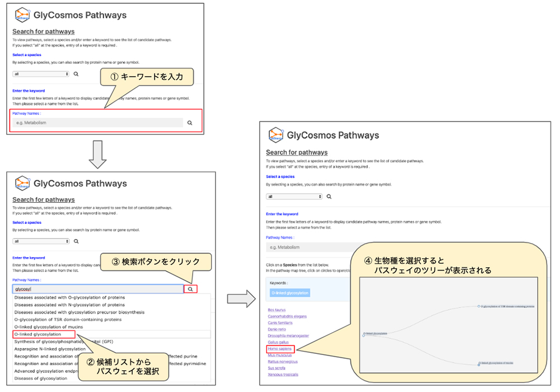Open the 'all' species dropdown in top-left panel
This screenshot has width=560, height=392.
click(41, 74)
